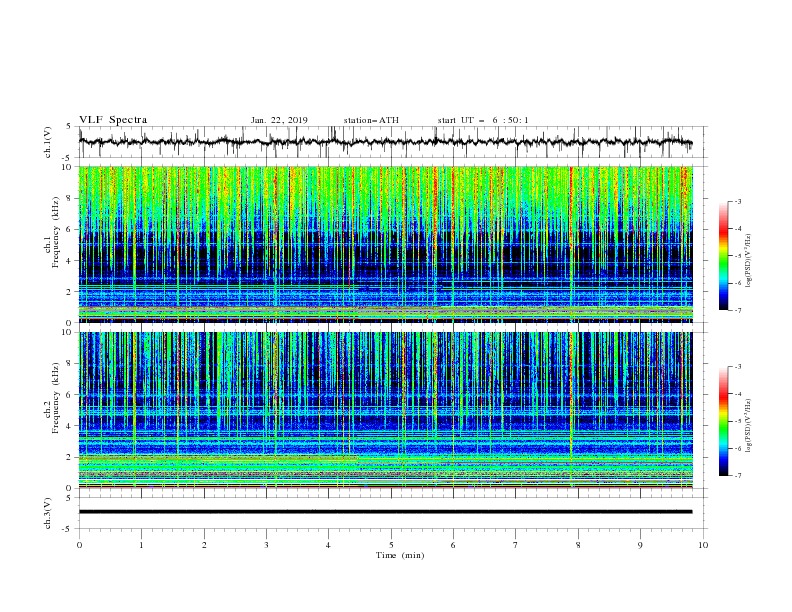792x612 pixels.
Task: Click the time axis tick label "6"
Action: (453, 545)
